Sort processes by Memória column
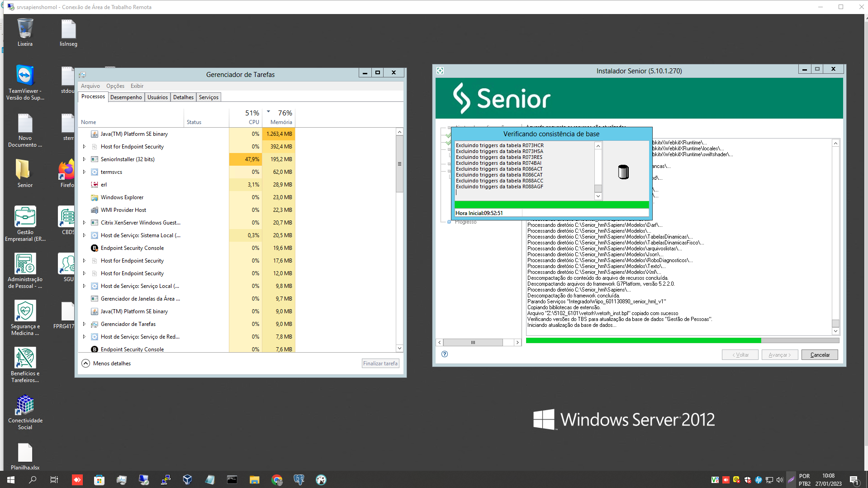This screenshot has width=868, height=488. [x=278, y=117]
